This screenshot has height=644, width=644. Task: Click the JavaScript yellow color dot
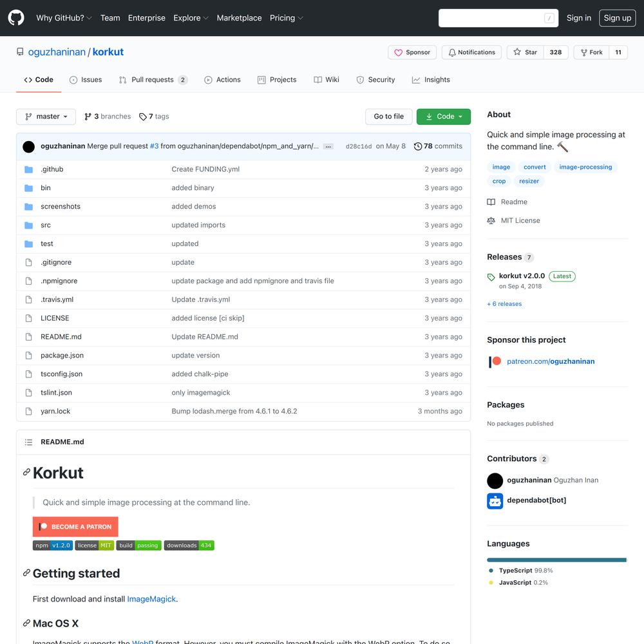tap(491, 582)
